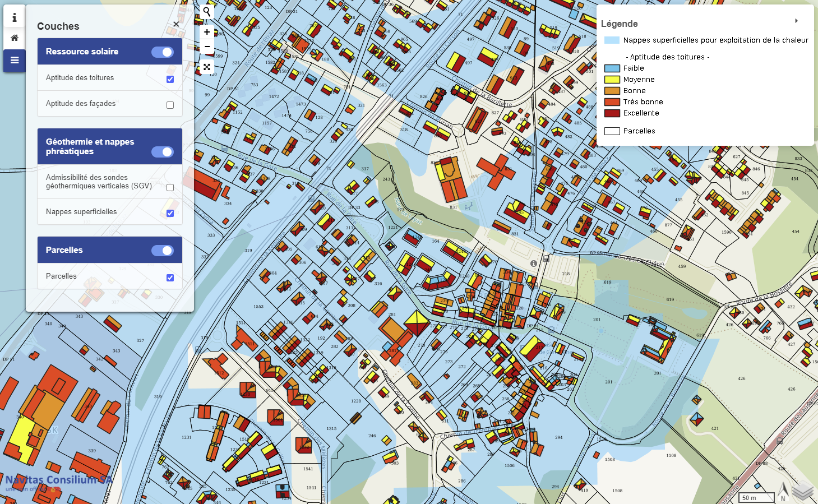The height and width of the screenshot is (504, 818).
Task: Open the information panel icon
Action: 15,17
